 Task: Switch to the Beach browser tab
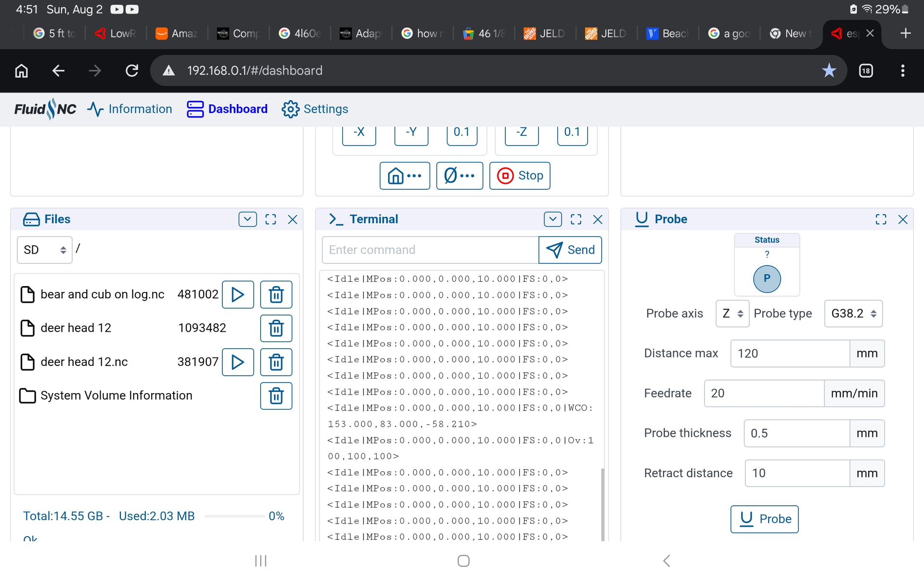(x=667, y=33)
